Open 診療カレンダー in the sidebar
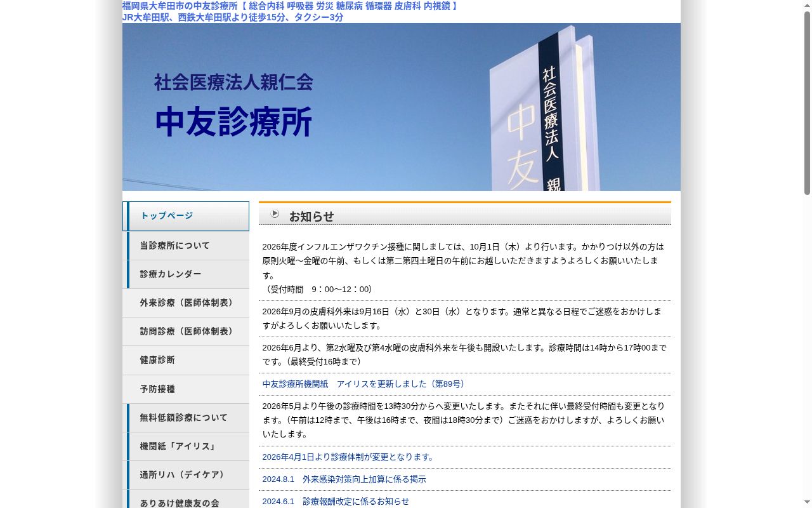Viewport: 812px width, 508px height. (x=186, y=274)
